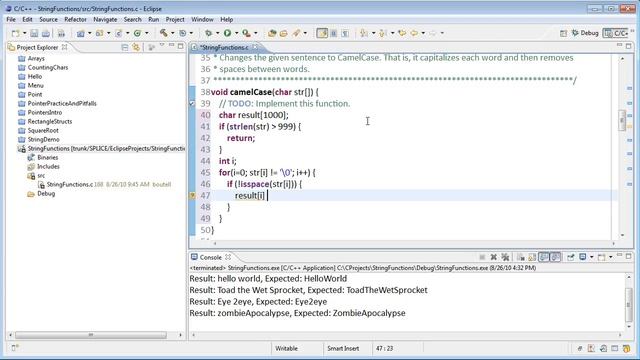The height and width of the screenshot is (360, 640).
Task: Toggle show console on standard output
Action: (544, 257)
